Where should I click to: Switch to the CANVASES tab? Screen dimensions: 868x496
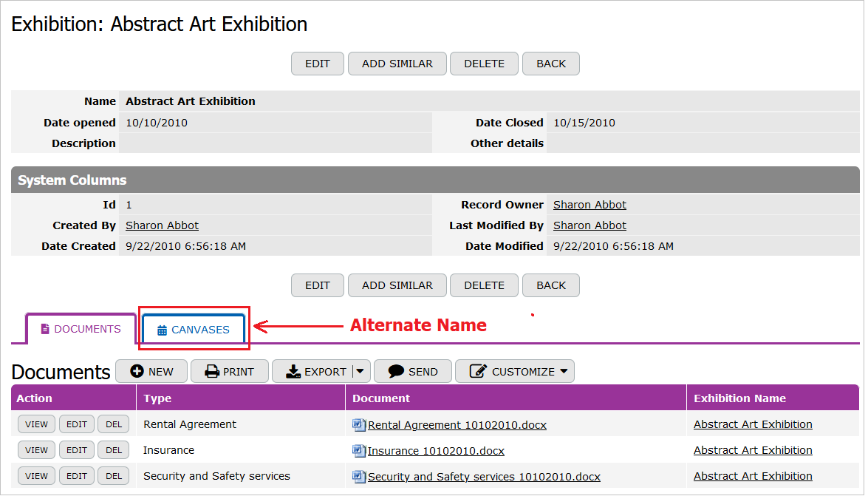click(194, 330)
